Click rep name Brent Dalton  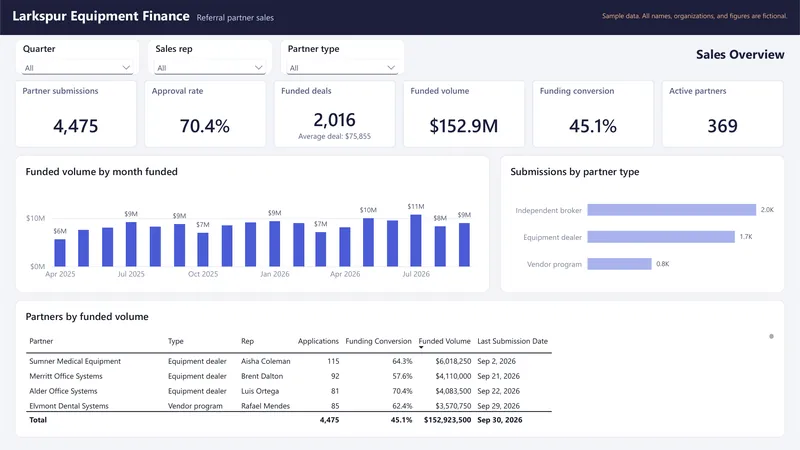[262, 376]
